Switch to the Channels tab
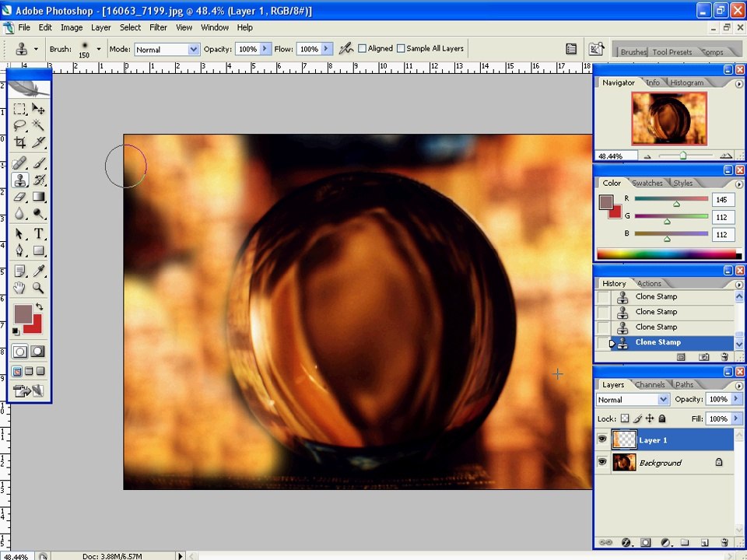Viewport: 747px width, 560px height. click(x=649, y=385)
